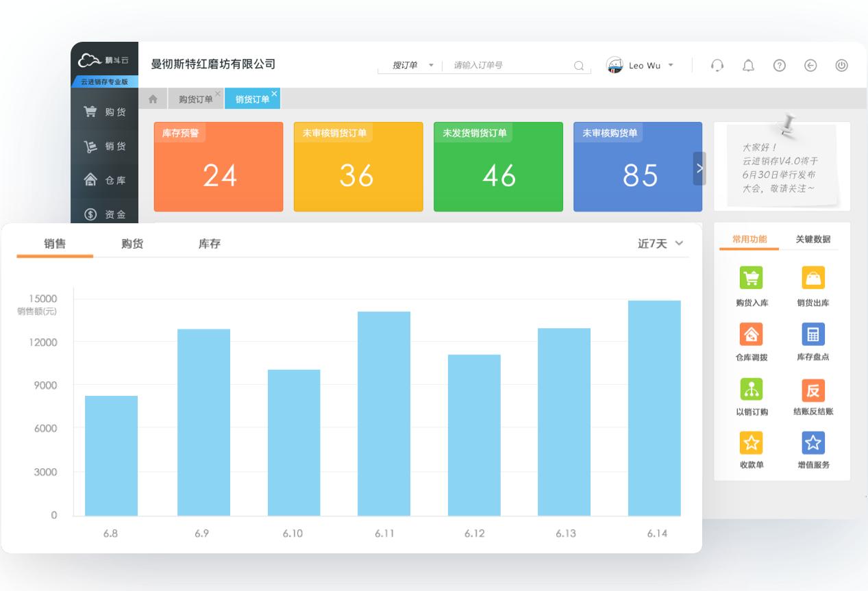868x591 pixels.
Task: Click arrow to reveal more stat cards
Action: pos(699,166)
